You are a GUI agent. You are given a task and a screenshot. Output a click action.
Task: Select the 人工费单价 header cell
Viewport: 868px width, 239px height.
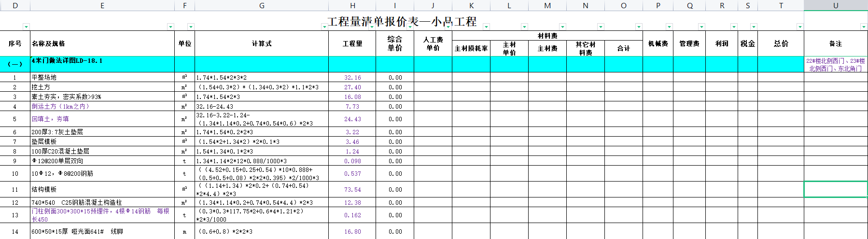[433, 43]
